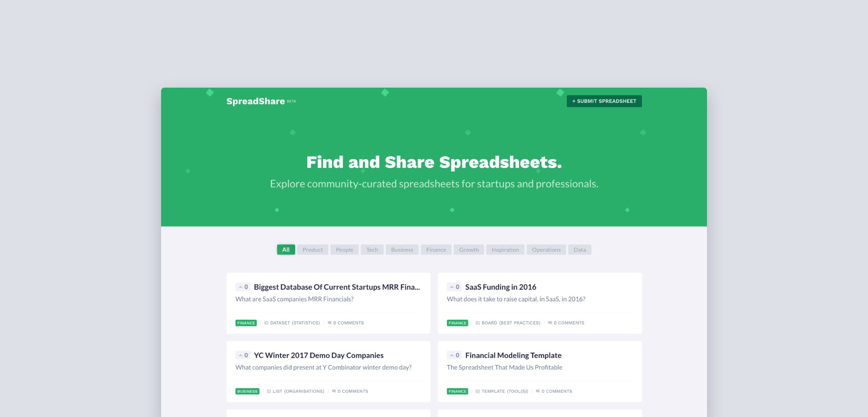Click the Submit Spreadsheet button
Image resolution: width=868 pixels, height=417 pixels.
tap(604, 101)
